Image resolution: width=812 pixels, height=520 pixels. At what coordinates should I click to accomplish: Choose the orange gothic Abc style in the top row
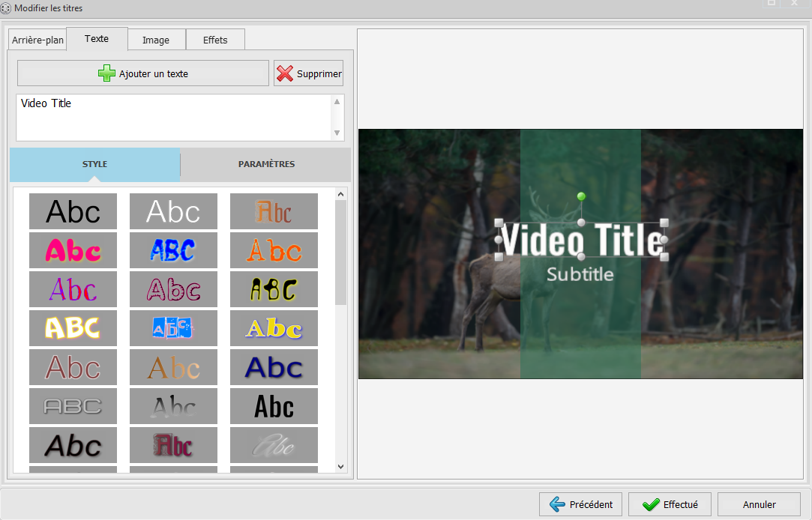(274, 211)
